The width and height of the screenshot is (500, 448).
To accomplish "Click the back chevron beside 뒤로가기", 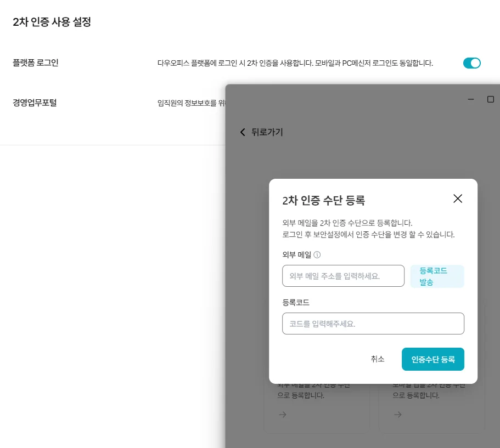I will coord(242,132).
